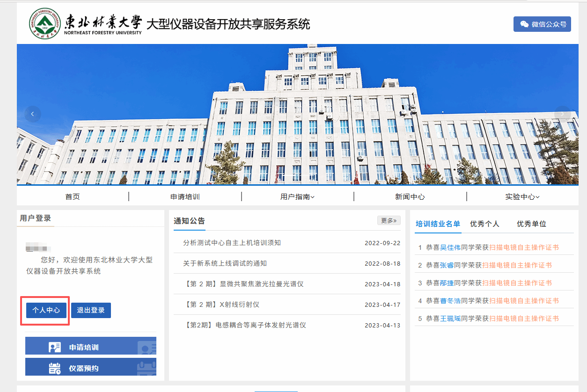This screenshot has width=587, height=392.
Task: Open 更多» for more announcements
Action: 389,220
